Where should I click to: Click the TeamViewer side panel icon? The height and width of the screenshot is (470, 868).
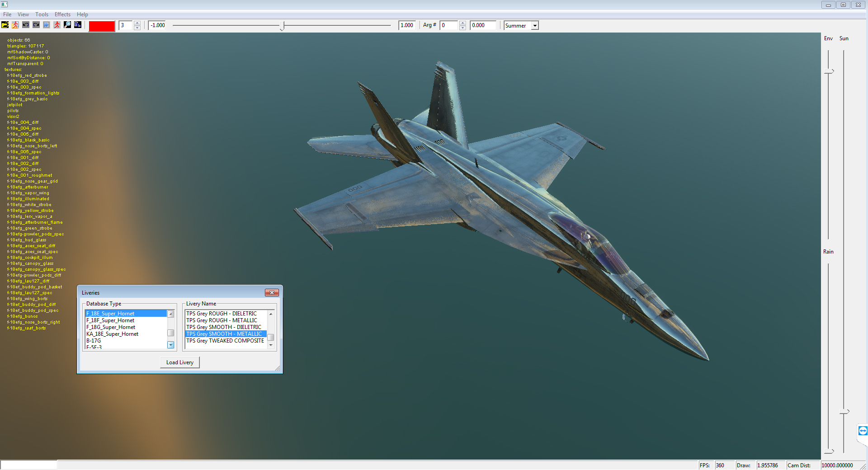click(863, 431)
